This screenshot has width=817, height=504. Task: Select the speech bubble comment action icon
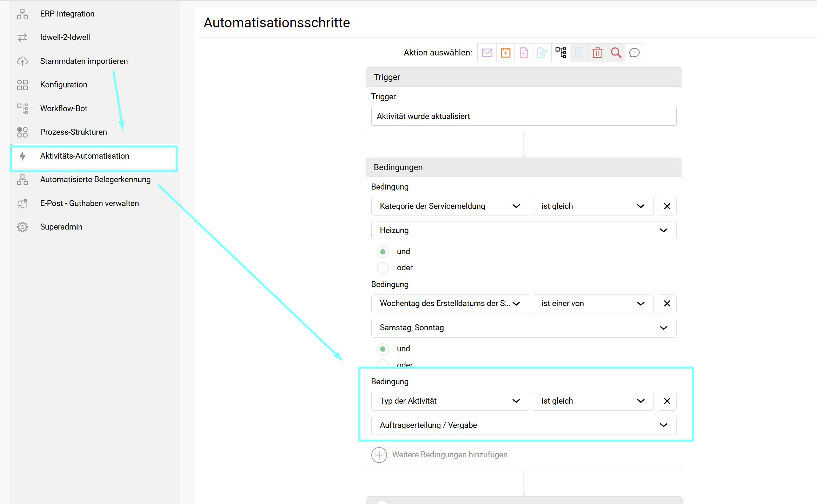[x=635, y=53]
